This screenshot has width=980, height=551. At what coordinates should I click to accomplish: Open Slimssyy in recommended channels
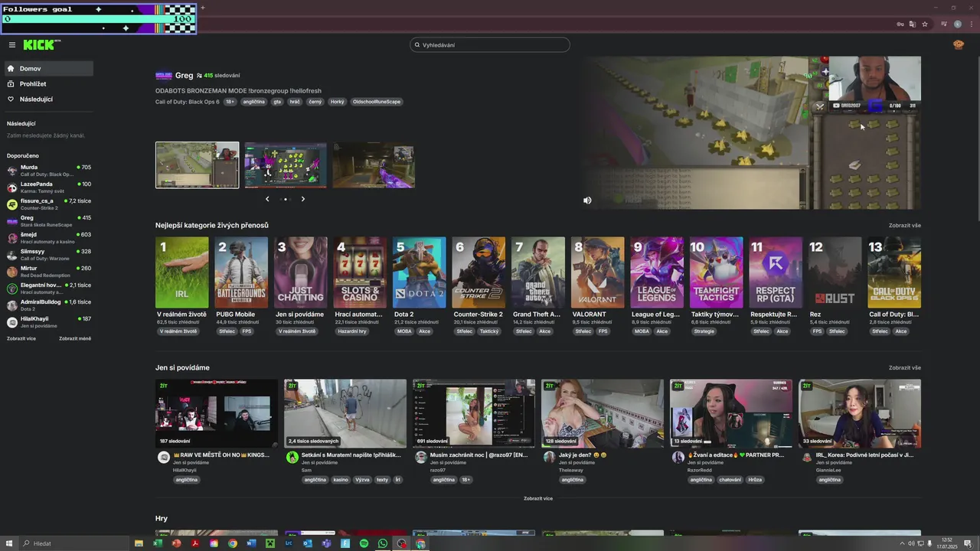[49, 255]
